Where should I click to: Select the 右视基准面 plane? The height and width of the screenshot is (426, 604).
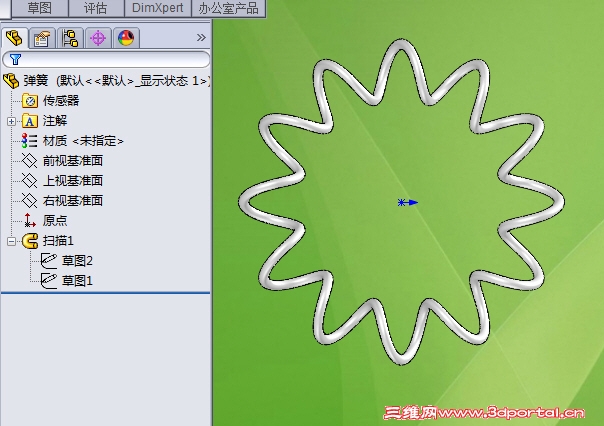click(x=73, y=200)
